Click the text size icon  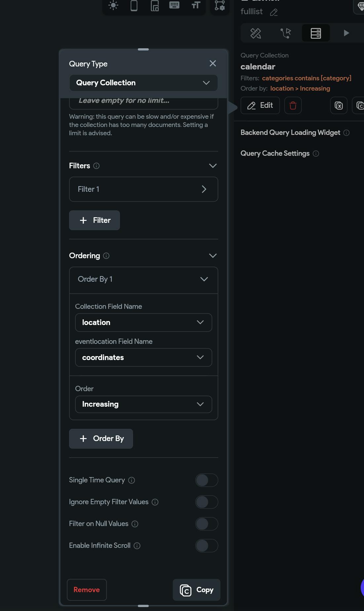click(196, 5)
